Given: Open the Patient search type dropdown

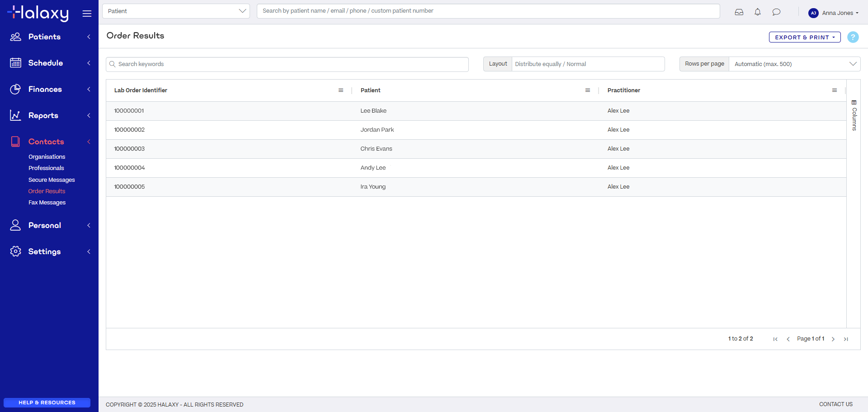Looking at the screenshot, I should (x=176, y=11).
